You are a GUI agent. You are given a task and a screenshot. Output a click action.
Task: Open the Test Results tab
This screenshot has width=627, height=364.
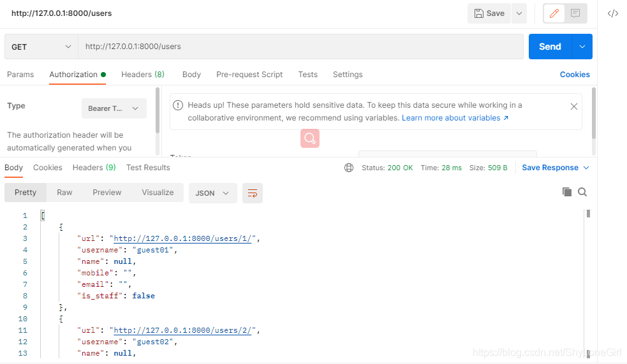coord(148,168)
